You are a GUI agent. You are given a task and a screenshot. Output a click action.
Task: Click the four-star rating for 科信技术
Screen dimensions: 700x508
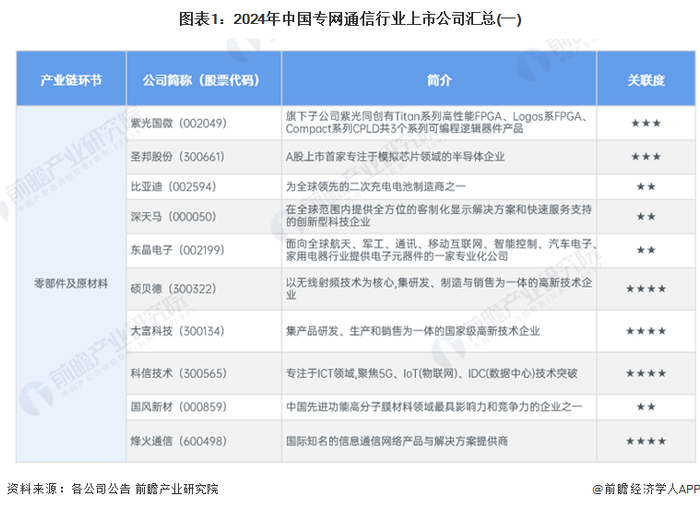point(646,373)
